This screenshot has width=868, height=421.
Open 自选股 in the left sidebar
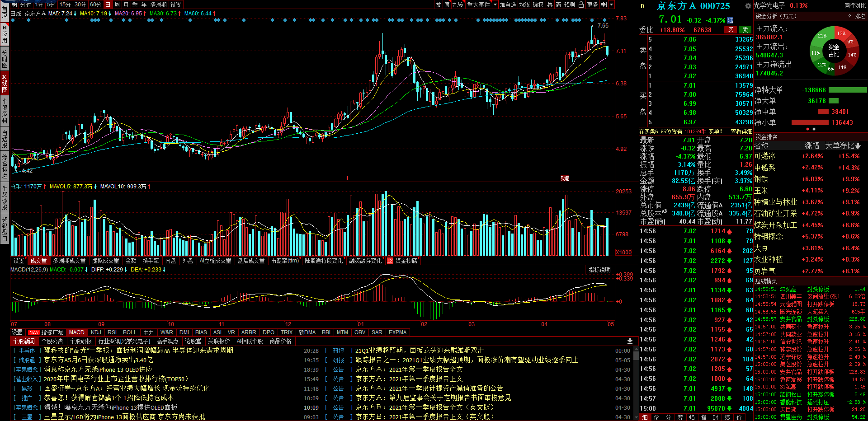[x=5, y=139]
